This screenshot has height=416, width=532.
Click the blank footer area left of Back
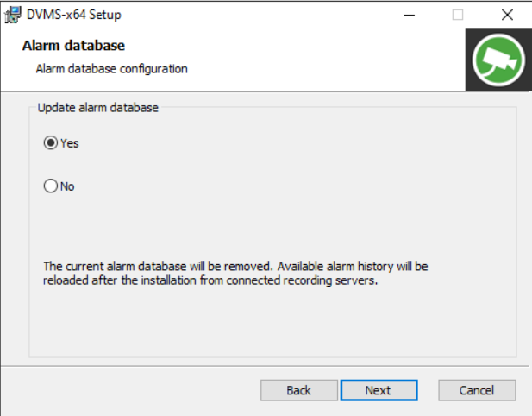coord(129,390)
